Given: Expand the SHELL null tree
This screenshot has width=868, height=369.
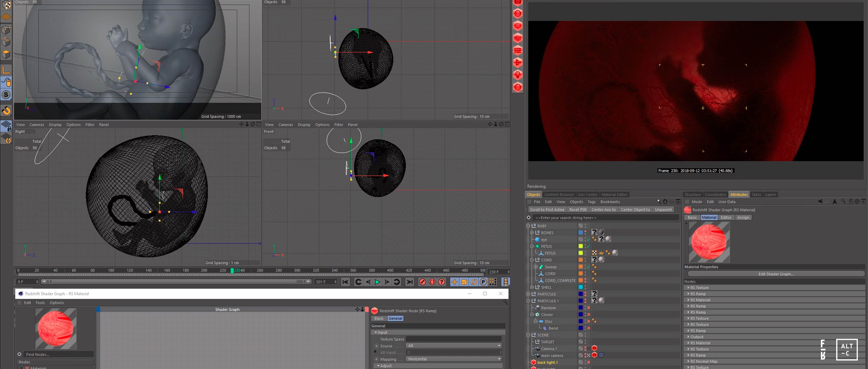Looking at the screenshot, I should point(532,287).
